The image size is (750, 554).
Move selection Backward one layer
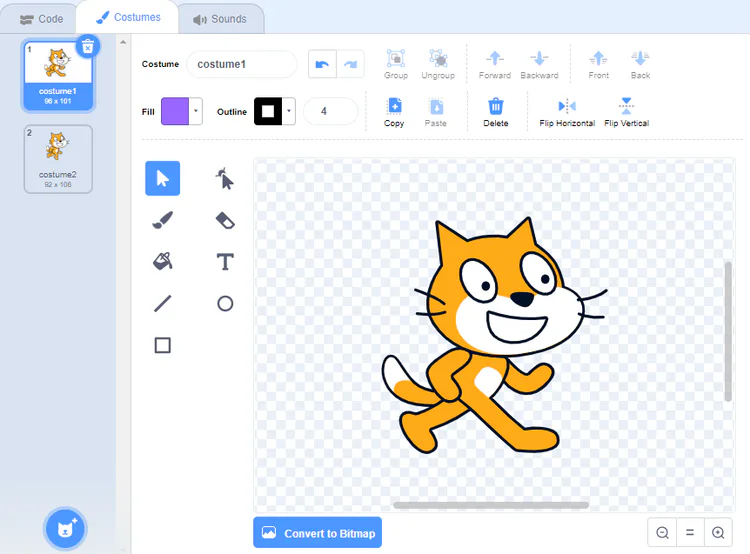click(x=539, y=64)
